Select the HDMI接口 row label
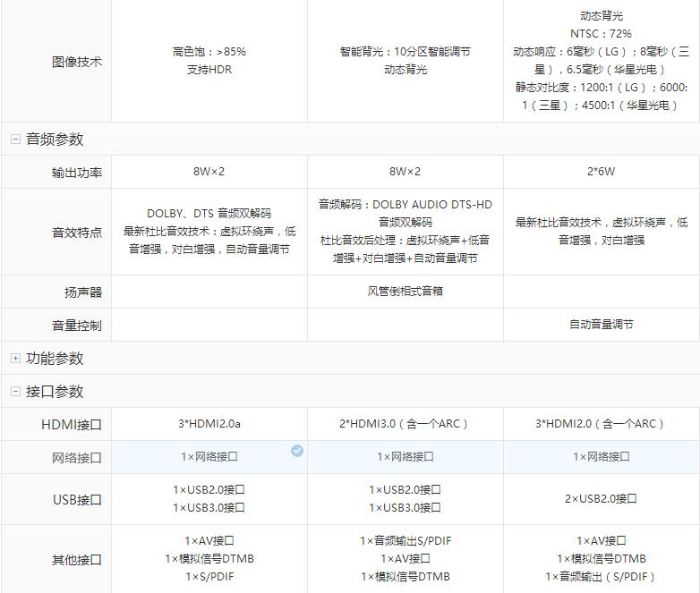Screen dimensions: 700x593 (72, 424)
